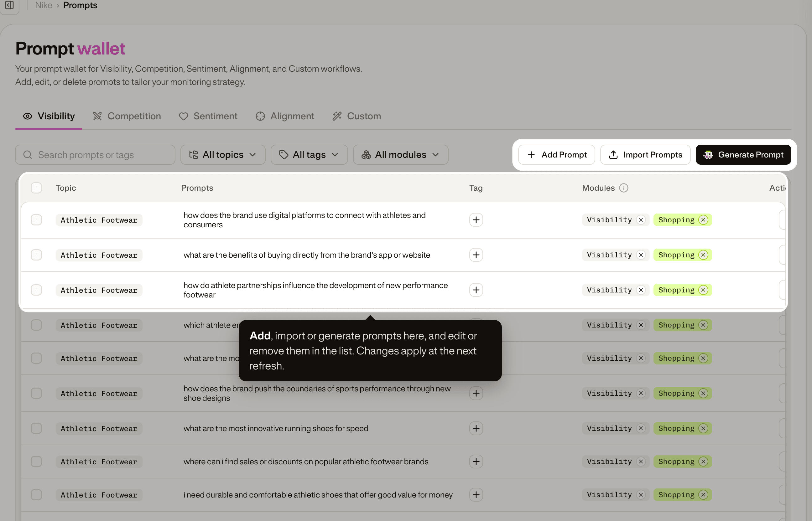
Task: Go to Nike breadcrumb link
Action: [44, 5]
